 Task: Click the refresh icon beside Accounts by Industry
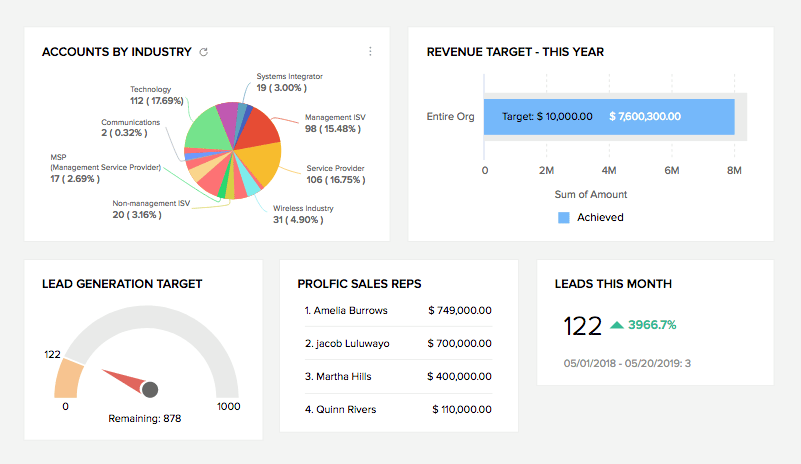pos(204,52)
